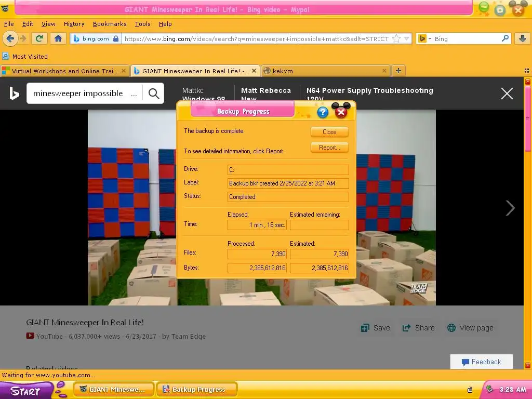Click the browser Back arrow button
This screenshot has width=532, height=399.
[10, 38]
